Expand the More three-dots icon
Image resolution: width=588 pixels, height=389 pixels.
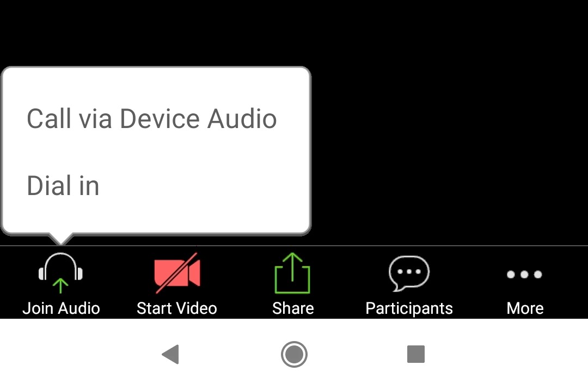pyautogui.click(x=524, y=275)
